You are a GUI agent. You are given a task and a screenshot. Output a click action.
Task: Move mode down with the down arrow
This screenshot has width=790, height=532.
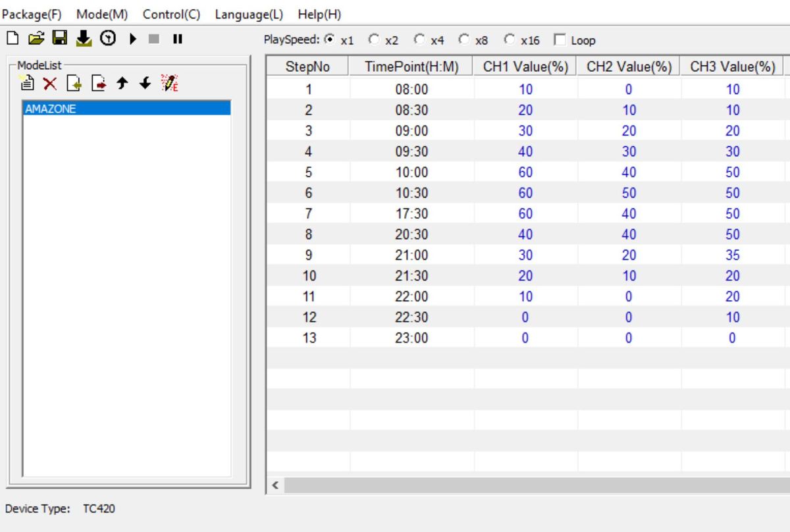tap(146, 82)
